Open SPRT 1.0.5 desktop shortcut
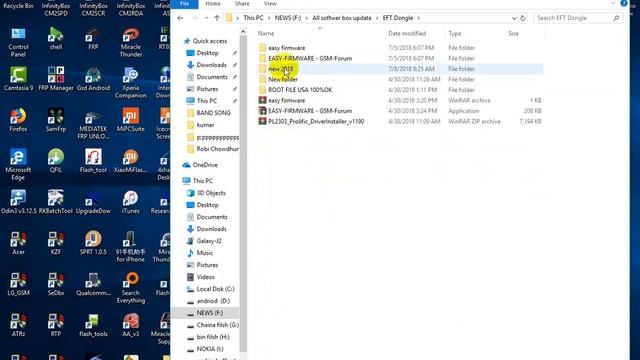This screenshot has width=640, height=360. (93, 243)
